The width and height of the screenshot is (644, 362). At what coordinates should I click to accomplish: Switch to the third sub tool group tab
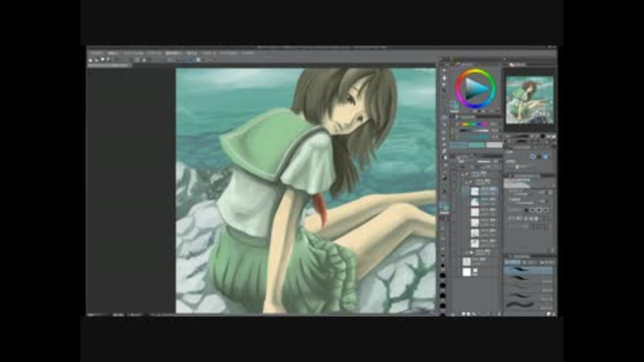click(x=547, y=262)
